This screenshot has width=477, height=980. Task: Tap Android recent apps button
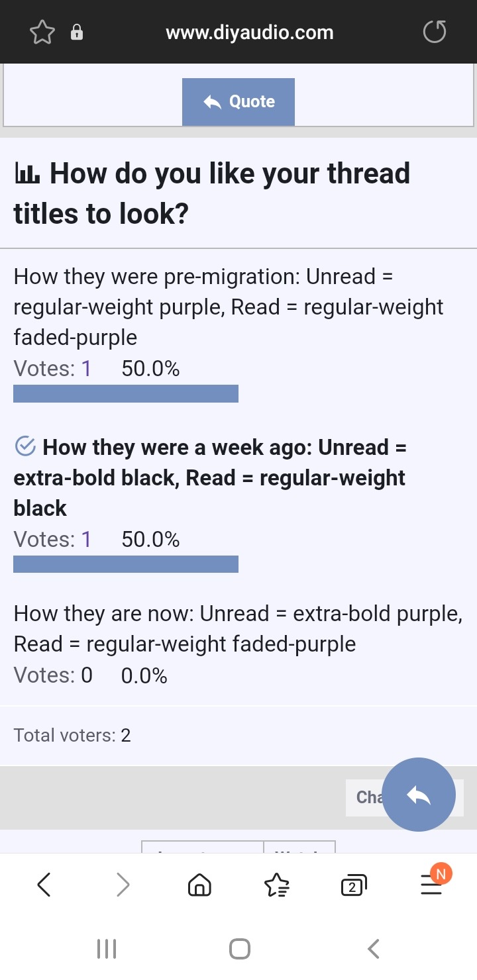pos(107,949)
